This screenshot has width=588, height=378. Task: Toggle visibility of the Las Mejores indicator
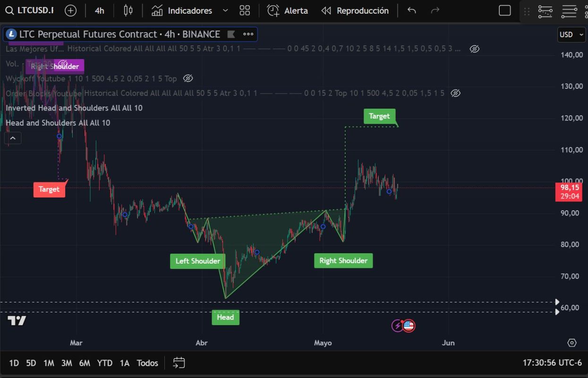click(x=475, y=49)
